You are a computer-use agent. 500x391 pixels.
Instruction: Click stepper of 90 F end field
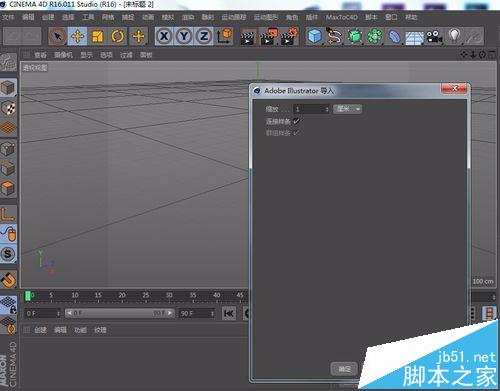tap(212, 313)
